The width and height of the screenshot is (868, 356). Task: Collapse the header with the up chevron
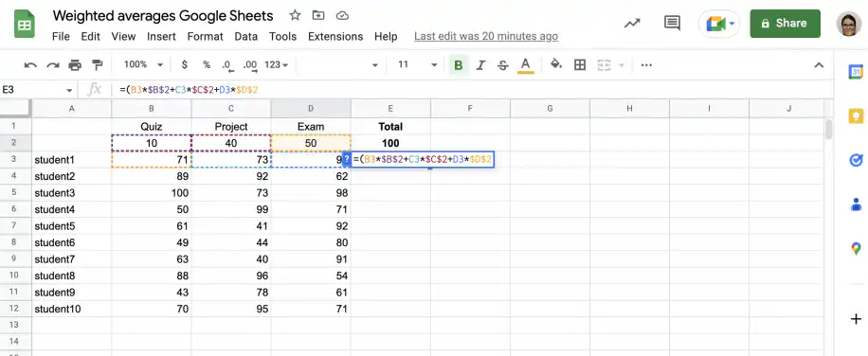click(819, 65)
